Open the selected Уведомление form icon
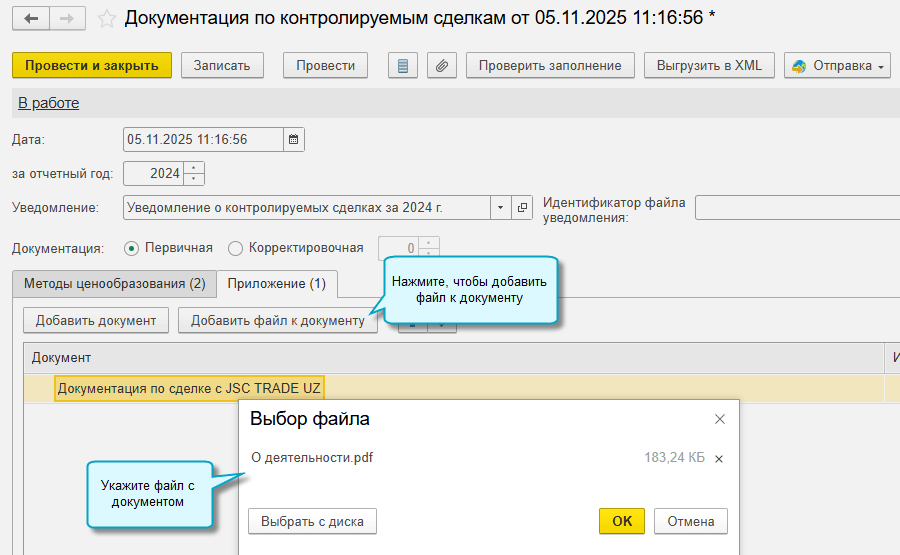Screen dimensions: 900x555 522,208
